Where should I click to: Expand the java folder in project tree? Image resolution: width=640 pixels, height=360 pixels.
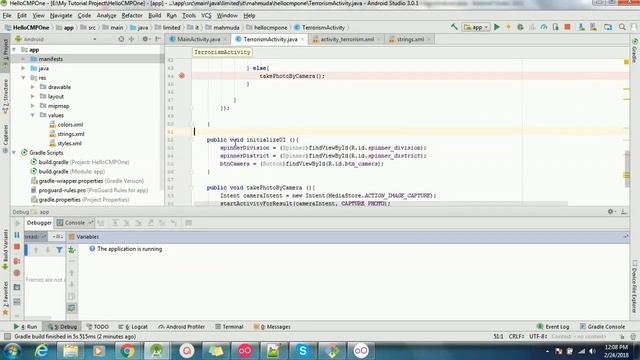[24, 68]
